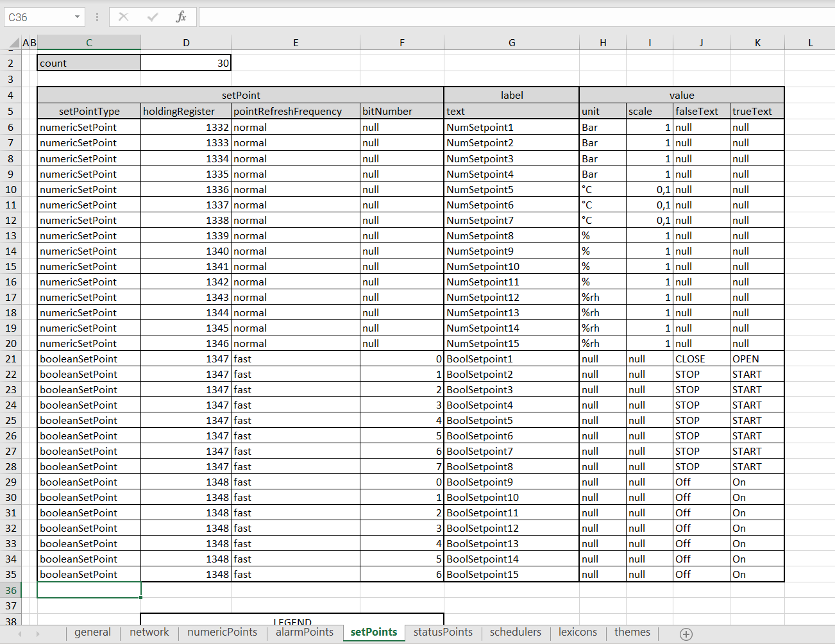The width and height of the screenshot is (835, 644).
Task: Open the Name Box dropdown arrow
Action: (x=77, y=17)
